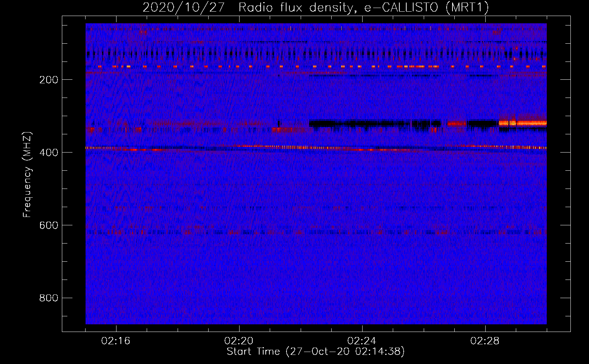
Task: Click the 'Start Time (27-Oct-20 02:14:38)' label
Action: (x=316, y=352)
